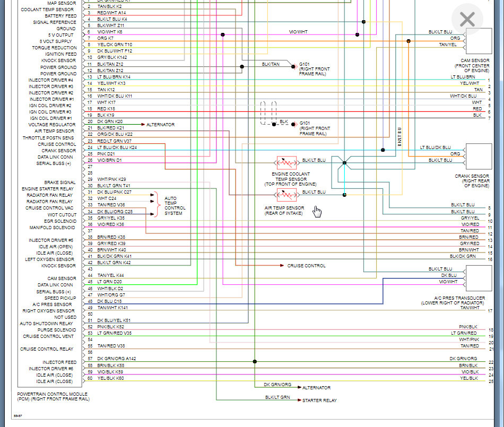Screen dimensions: 504x427
Task: Click the A/C Pres Transducer connector box
Action: point(479,278)
